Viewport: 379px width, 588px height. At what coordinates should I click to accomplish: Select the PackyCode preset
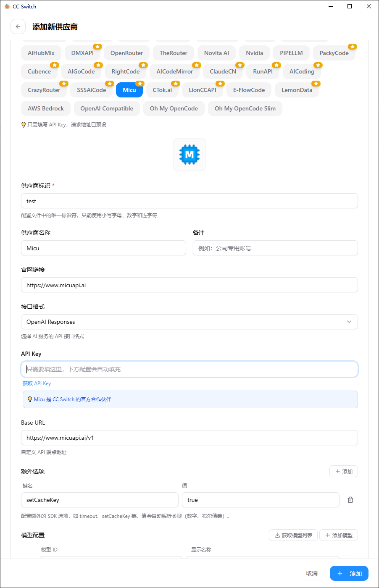click(334, 53)
